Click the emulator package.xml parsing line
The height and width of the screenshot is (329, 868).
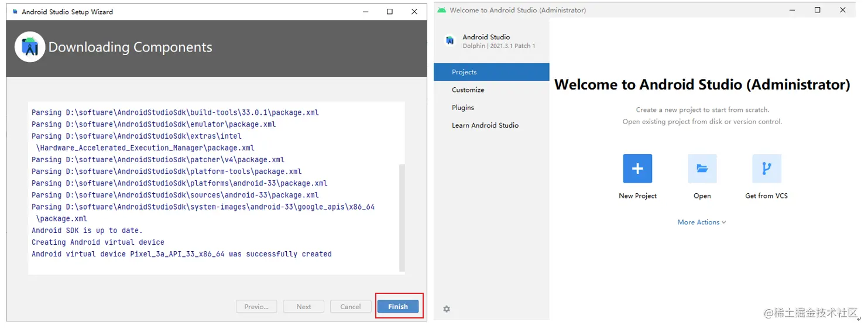coord(153,124)
